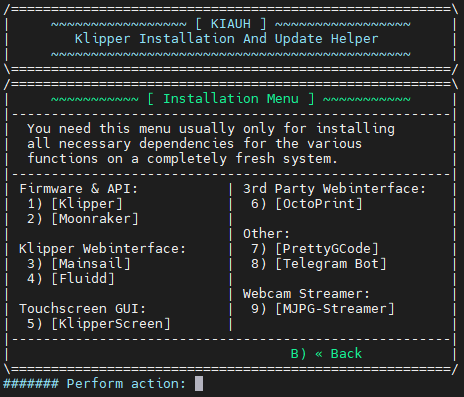Select the '9) [MJPG-Streamer]' menu entry
Image resolution: width=464 pixels, height=397 pixels.
point(323,309)
